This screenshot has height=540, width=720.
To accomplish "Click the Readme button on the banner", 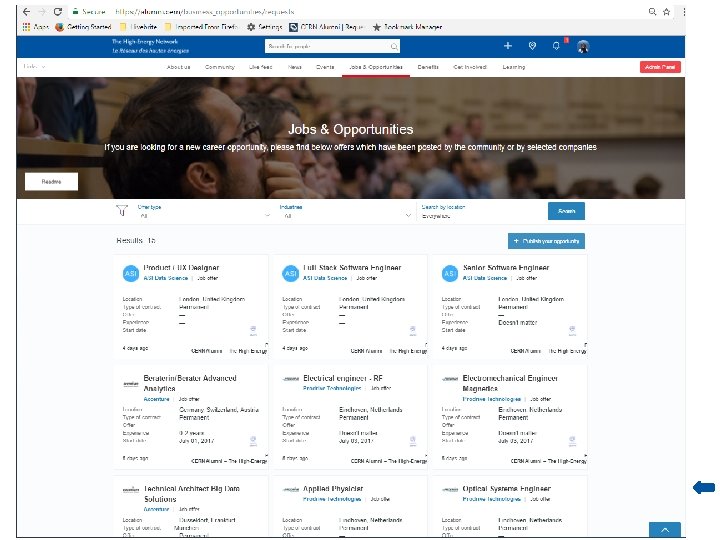I will [x=51, y=181].
